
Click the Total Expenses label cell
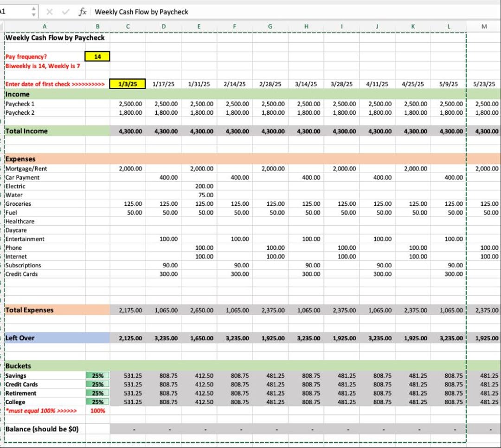[x=28, y=310]
